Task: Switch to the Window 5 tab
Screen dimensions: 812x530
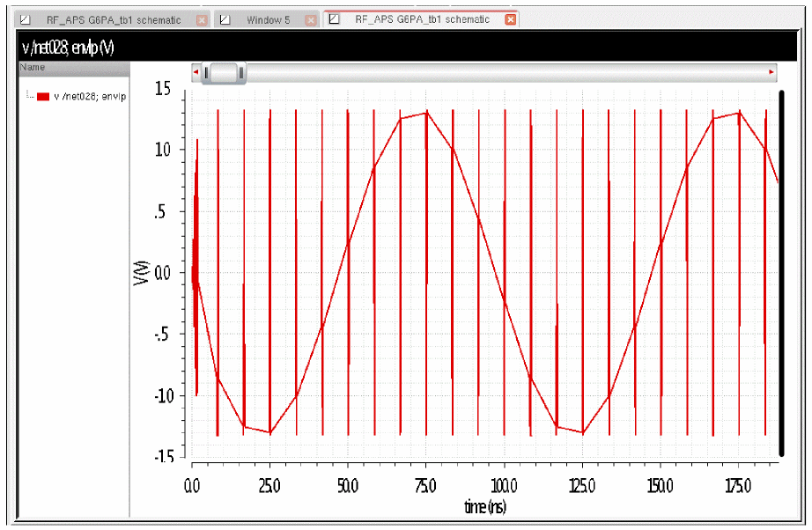Action: point(268,19)
